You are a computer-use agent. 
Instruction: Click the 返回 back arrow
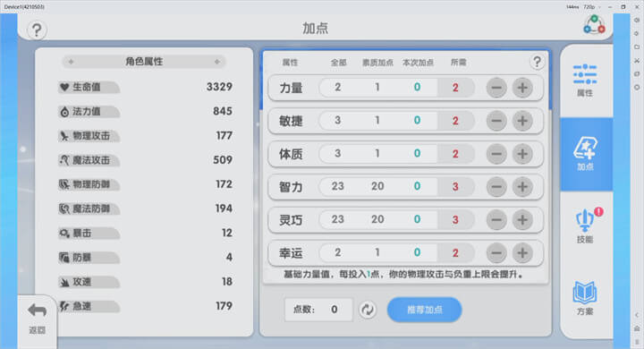[37, 318]
